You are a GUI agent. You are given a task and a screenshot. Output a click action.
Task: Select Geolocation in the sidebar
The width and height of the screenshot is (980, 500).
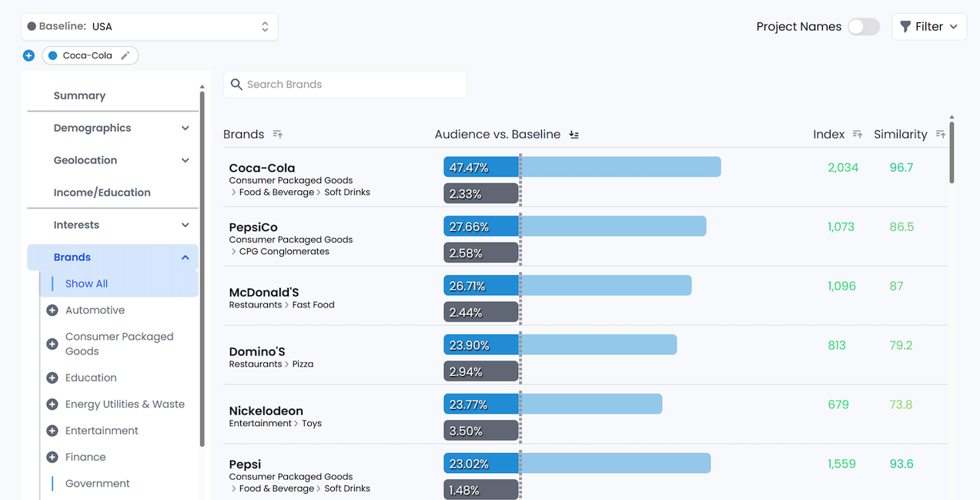point(85,160)
